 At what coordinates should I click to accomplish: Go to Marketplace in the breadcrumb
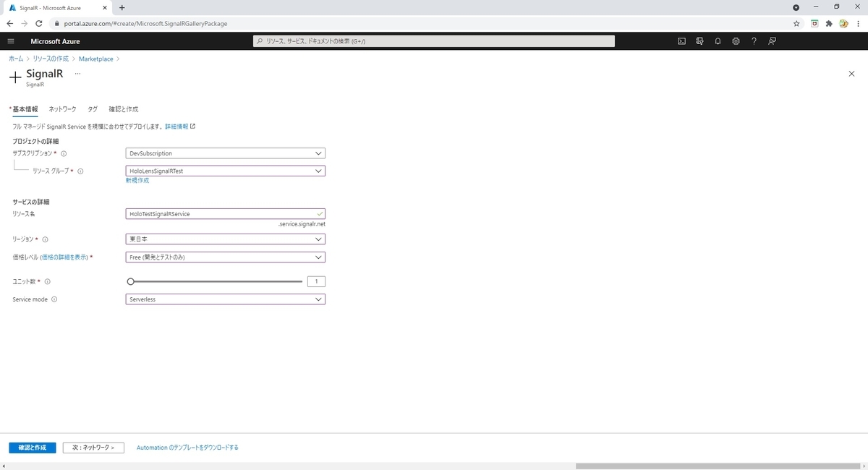coord(96,59)
